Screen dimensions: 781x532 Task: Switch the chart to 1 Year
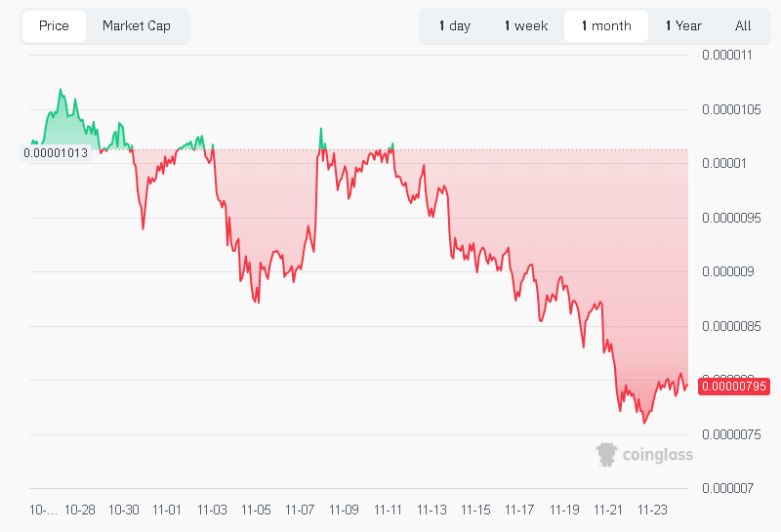click(683, 26)
